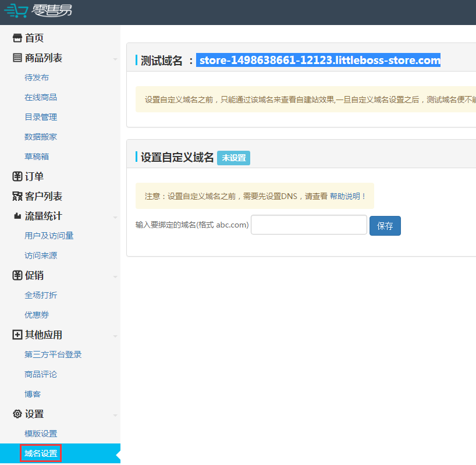Open 模版设置 in settings
This screenshot has width=476, height=465.
click(41, 434)
